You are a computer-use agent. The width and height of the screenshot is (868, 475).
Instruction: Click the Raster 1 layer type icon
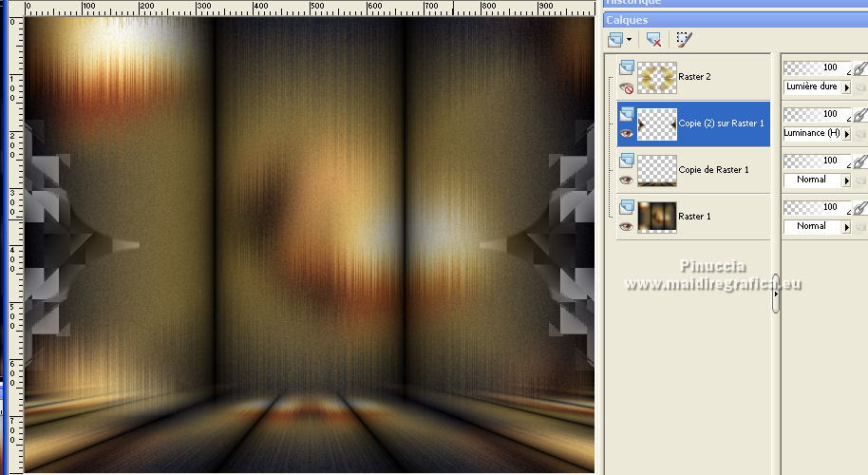click(627, 207)
